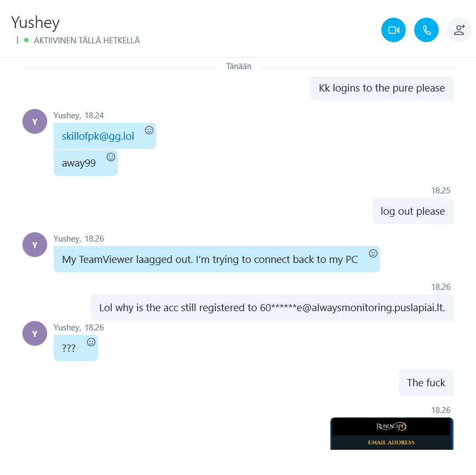Select the alwaysmonitoring.puslapiai.lt message bubble
Screen dimensions: 476x475
272,307
